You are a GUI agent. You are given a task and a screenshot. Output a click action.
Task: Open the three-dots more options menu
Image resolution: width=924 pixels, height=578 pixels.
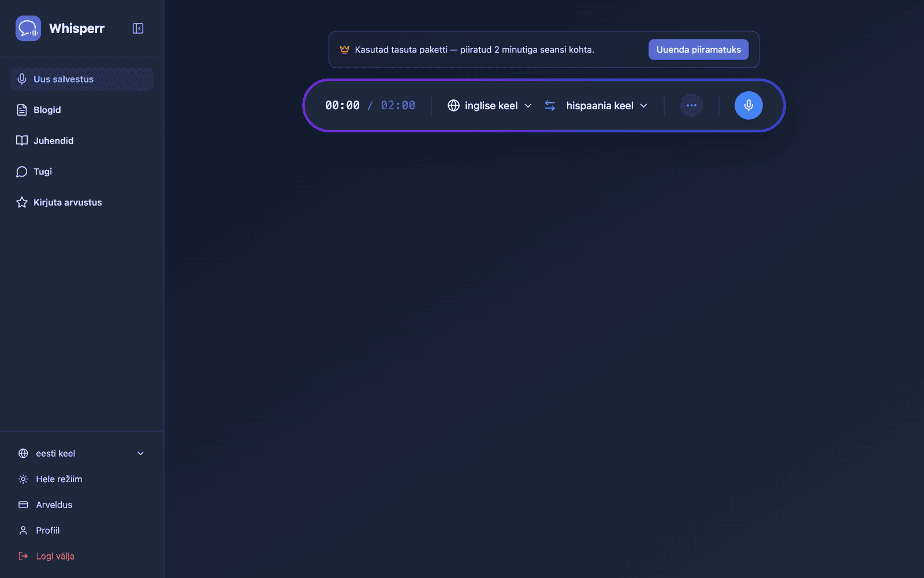(691, 105)
